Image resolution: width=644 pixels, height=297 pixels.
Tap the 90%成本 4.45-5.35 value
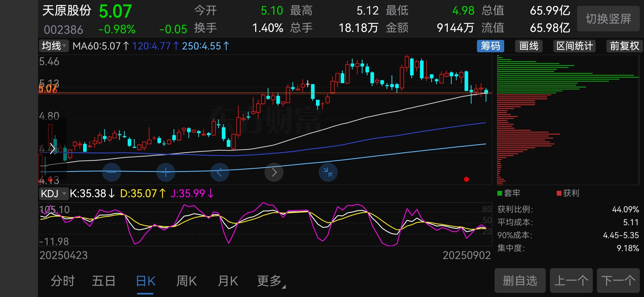(621, 235)
